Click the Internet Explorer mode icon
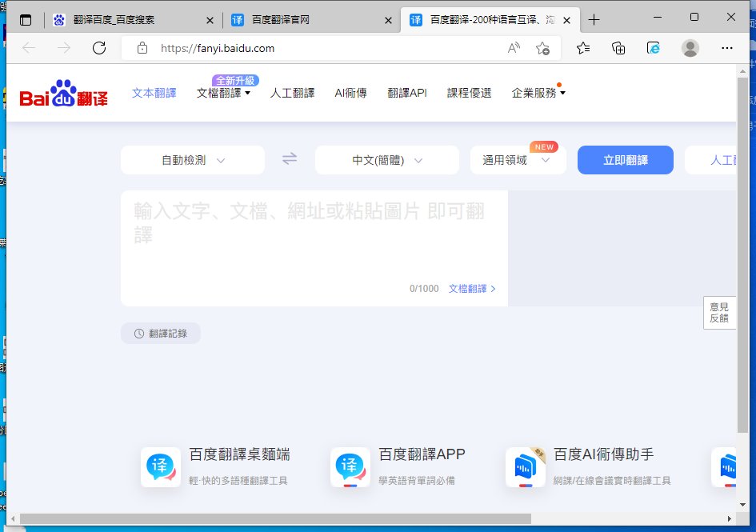 (x=654, y=48)
